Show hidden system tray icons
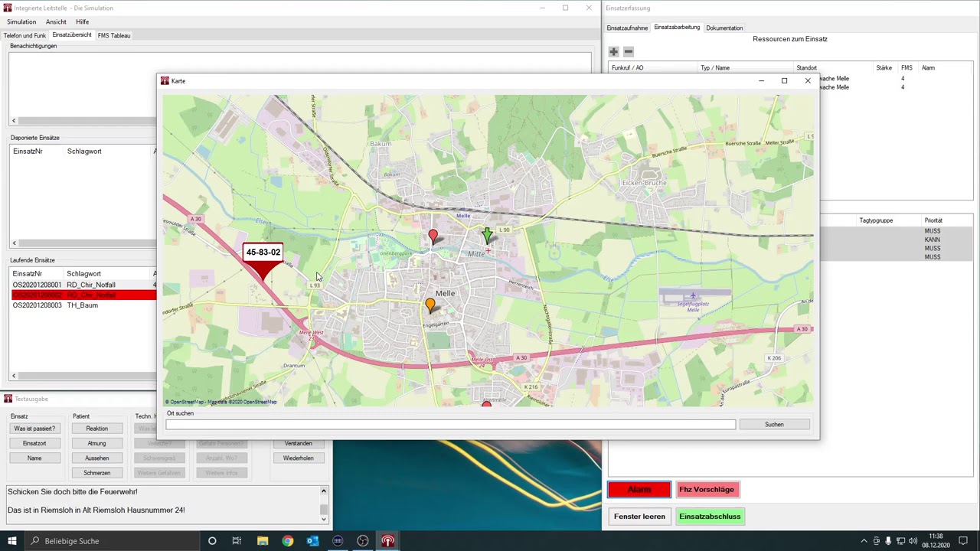The width and height of the screenshot is (980, 551). [x=864, y=541]
